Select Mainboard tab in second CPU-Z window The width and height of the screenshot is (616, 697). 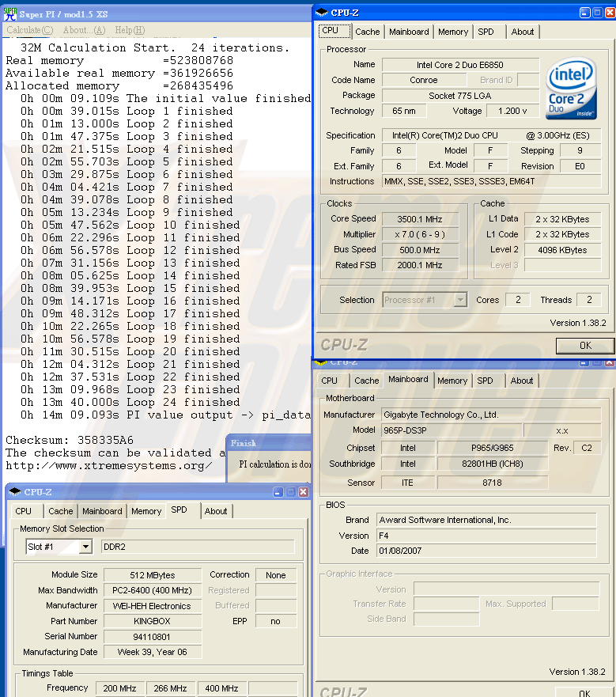click(x=408, y=380)
